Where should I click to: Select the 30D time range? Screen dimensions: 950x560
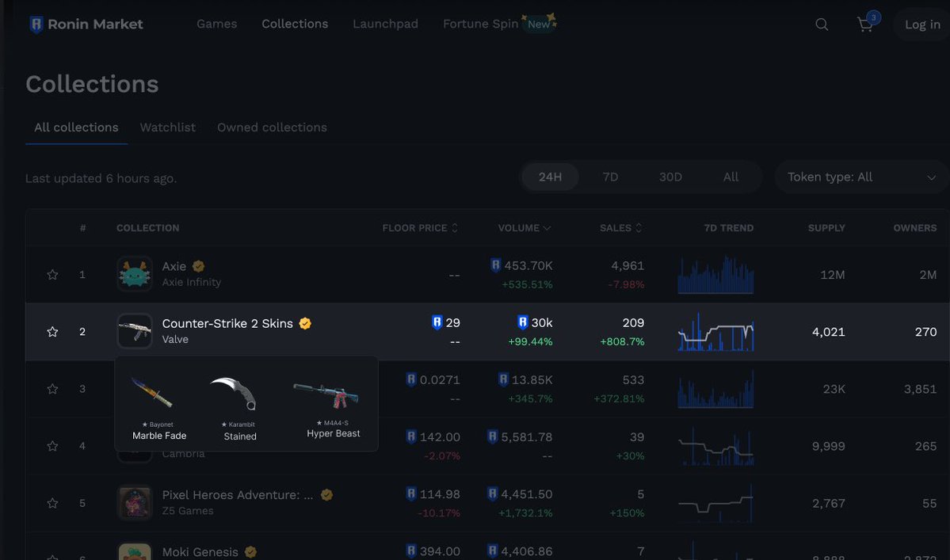pyautogui.click(x=670, y=177)
